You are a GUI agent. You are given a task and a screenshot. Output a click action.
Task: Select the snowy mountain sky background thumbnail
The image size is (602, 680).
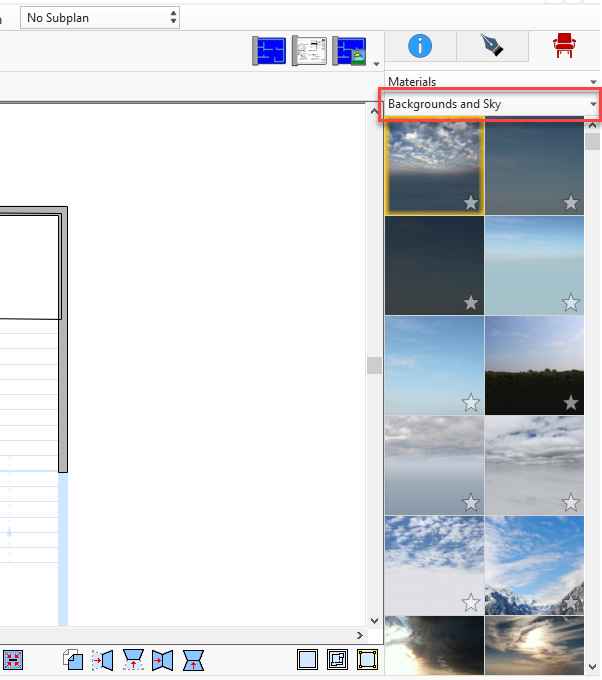tap(534, 565)
